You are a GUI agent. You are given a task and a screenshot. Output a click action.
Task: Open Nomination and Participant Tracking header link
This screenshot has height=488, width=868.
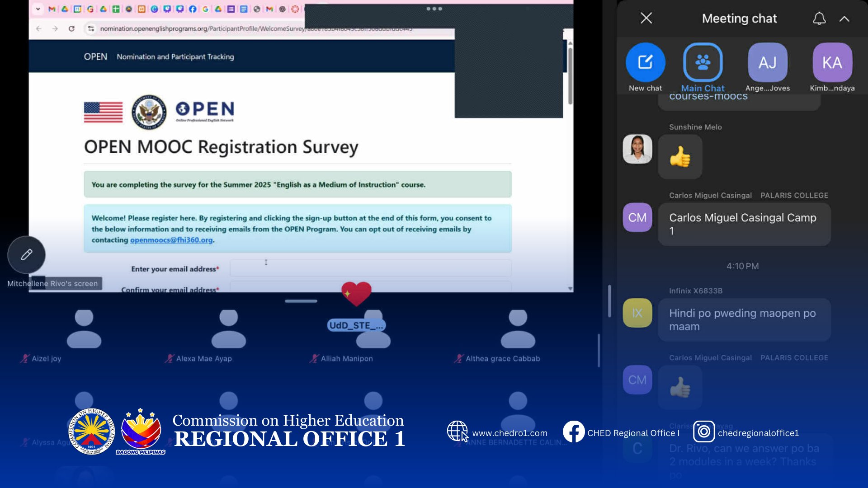pos(175,56)
